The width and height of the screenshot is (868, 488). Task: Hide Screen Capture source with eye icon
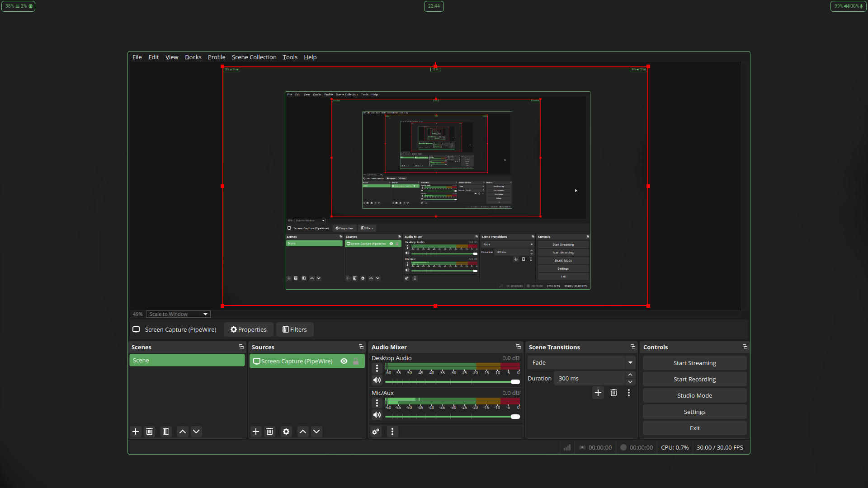[344, 361]
